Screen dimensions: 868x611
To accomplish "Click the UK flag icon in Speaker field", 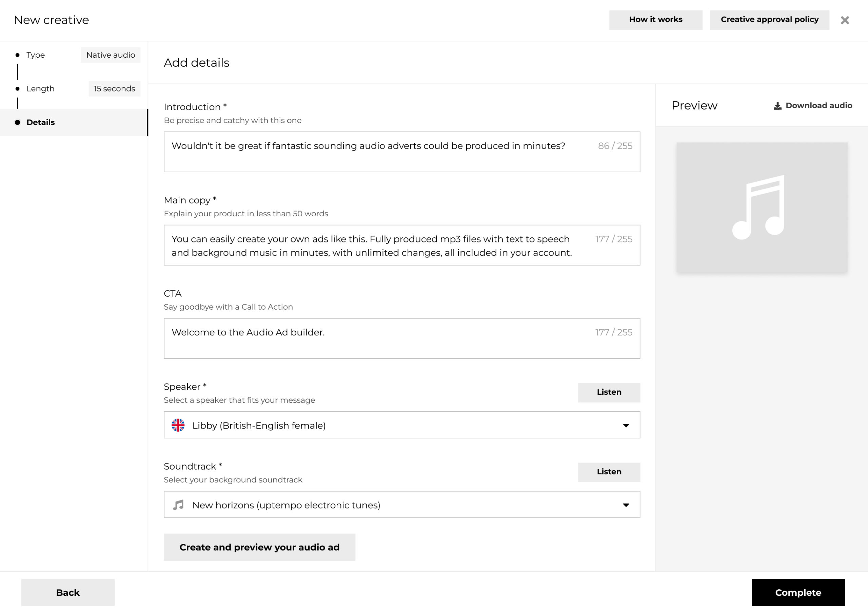I will [x=178, y=425].
